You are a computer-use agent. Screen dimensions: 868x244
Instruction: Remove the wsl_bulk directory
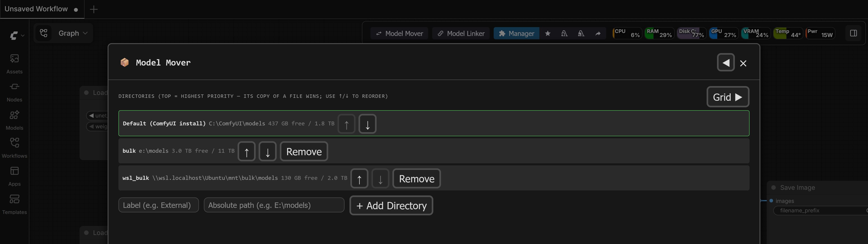tap(416, 179)
